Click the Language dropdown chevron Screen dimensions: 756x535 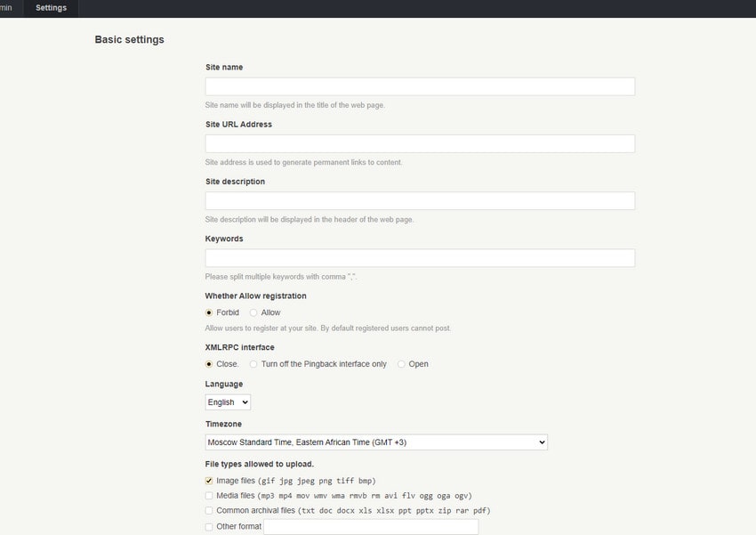click(x=245, y=402)
